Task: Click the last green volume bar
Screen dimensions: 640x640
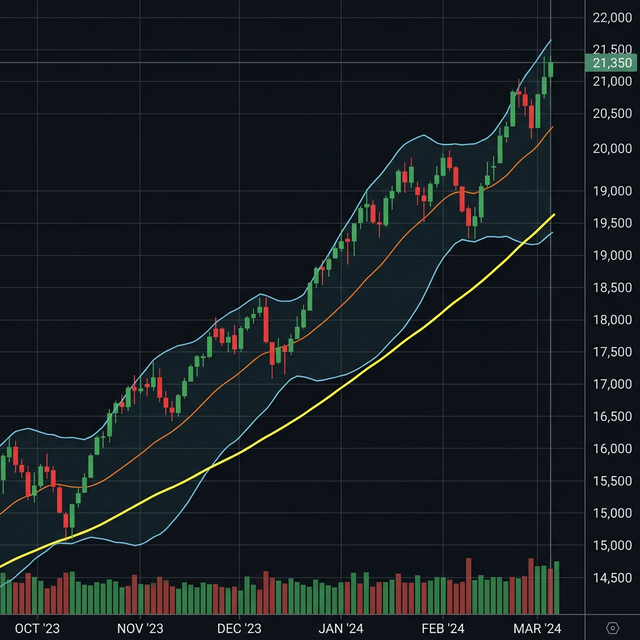Action: point(556,586)
